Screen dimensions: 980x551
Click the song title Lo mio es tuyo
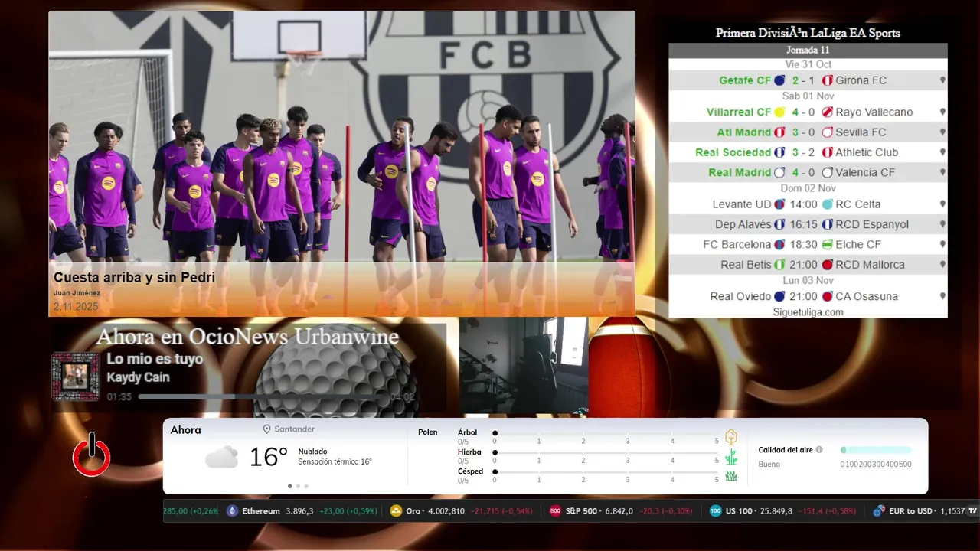click(x=155, y=359)
